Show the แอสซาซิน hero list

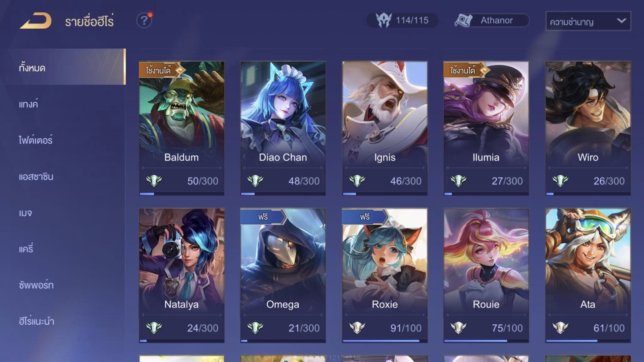click(x=36, y=177)
